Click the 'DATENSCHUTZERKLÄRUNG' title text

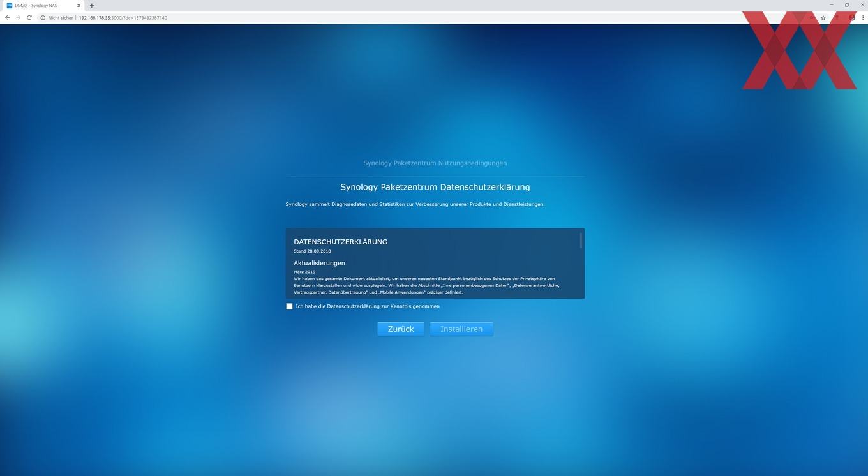pos(340,242)
